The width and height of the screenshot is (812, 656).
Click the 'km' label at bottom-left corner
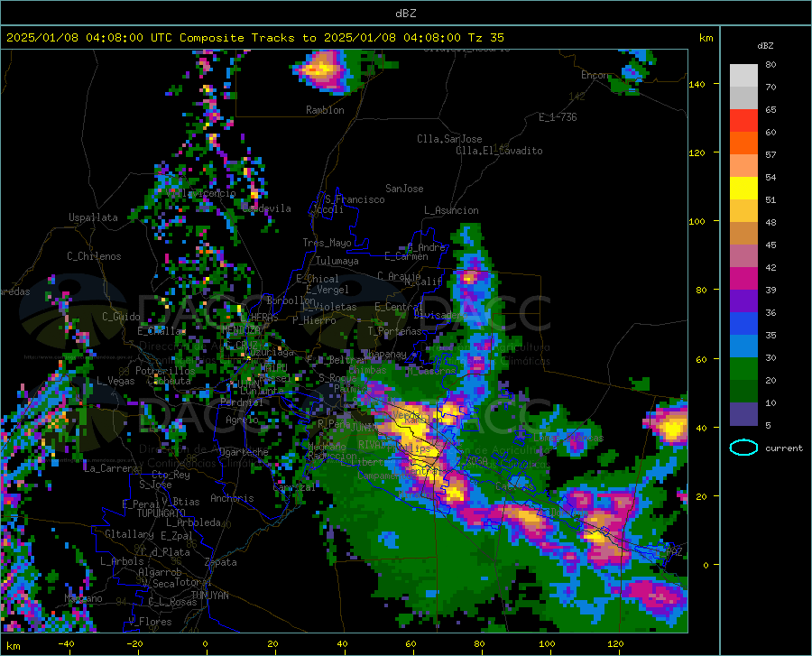click(13, 646)
